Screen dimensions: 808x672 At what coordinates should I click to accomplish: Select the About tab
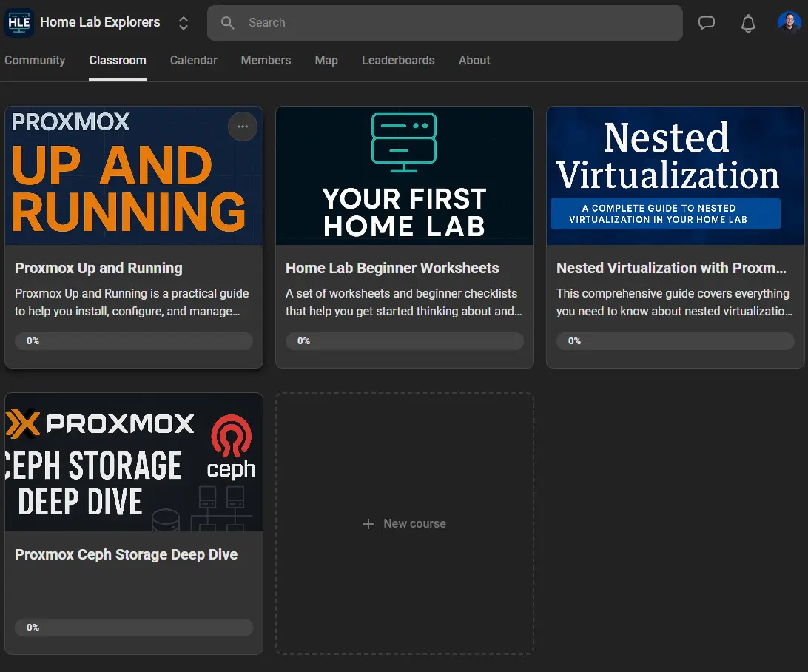(x=474, y=60)
